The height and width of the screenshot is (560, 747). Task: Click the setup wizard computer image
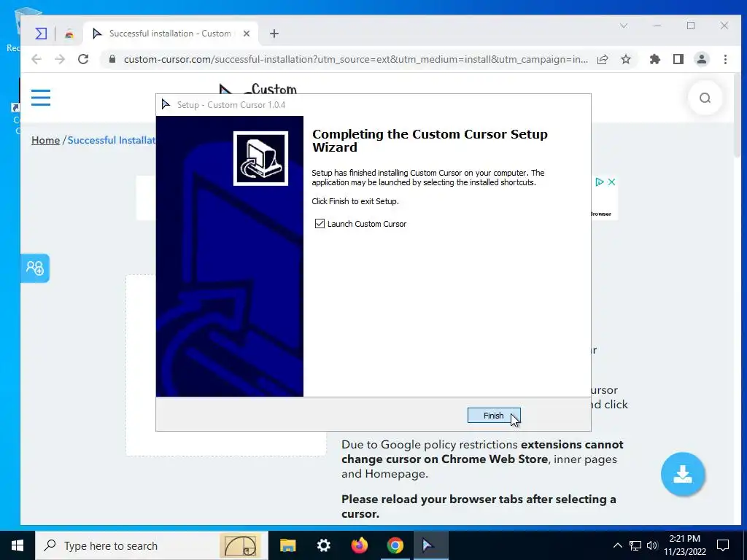(x=260, y=158)
